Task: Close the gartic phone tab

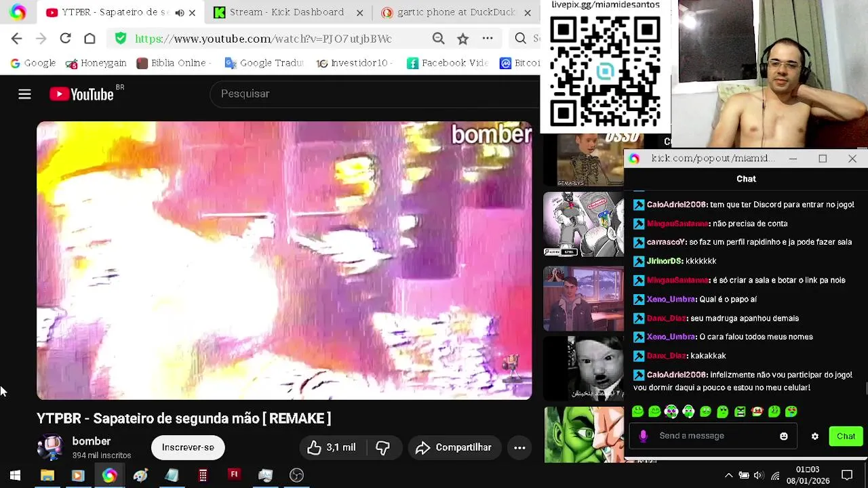Action: click(x=527, y=12)
